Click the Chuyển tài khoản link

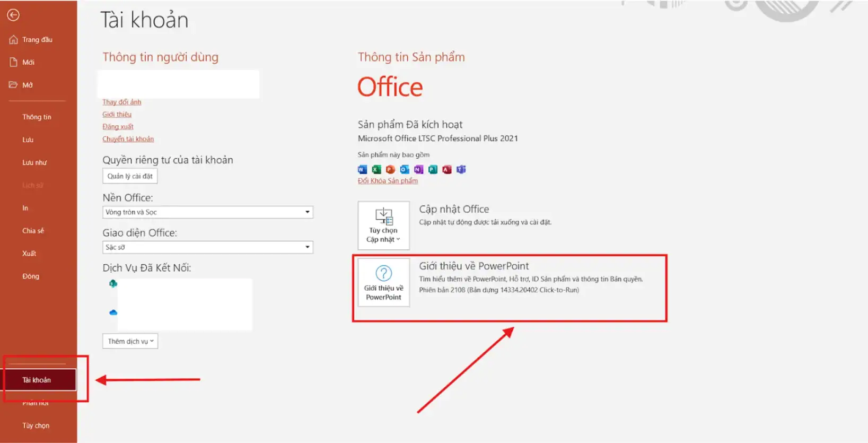click(x=128, y=139)
